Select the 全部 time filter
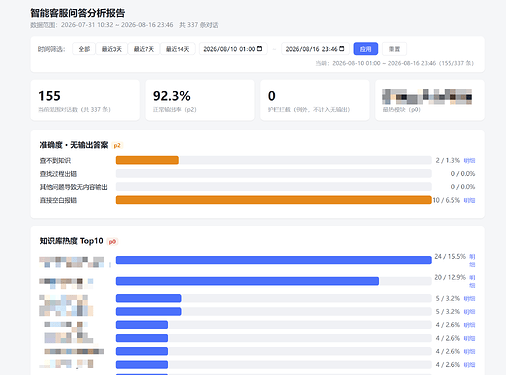 (x=84, y=49)
